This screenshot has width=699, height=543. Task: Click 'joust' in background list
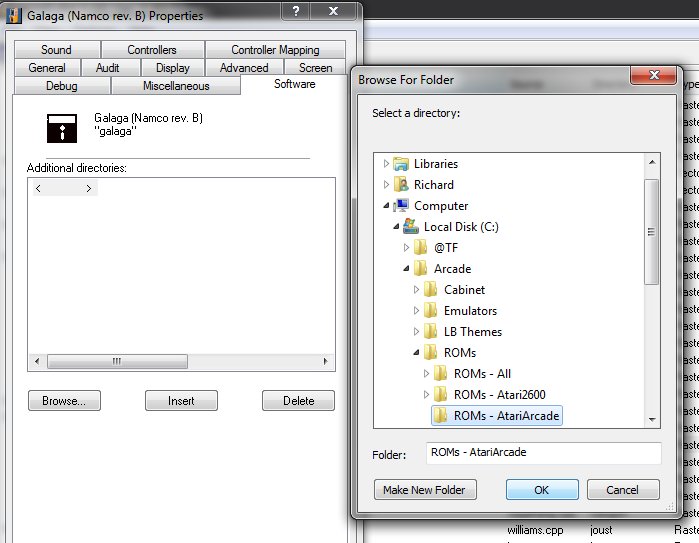600,530
